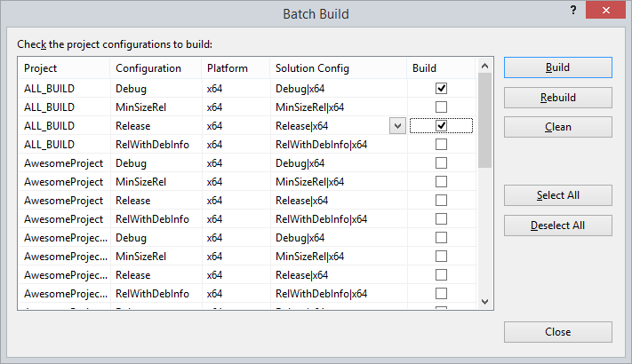This screenshot has height=364, width=632.
Task: Click the Deselect All button
Action: click(x=557, y=225)
